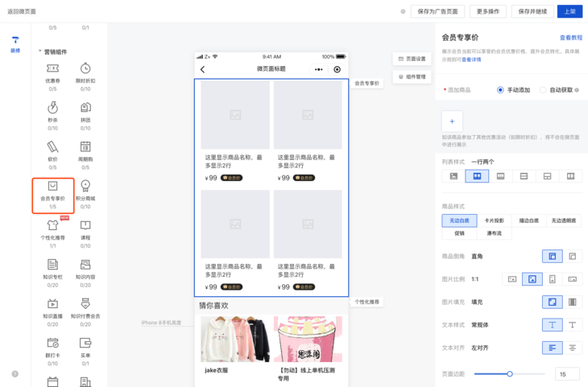Open the 组件管理 panel
Image resolution: width=588 pixels, height=387 pixels.
click(x=412, y=76)
